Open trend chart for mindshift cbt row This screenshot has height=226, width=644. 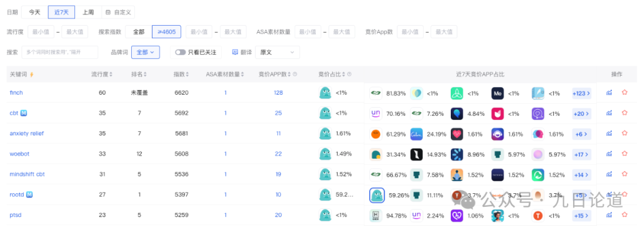(x=609, y=174)
